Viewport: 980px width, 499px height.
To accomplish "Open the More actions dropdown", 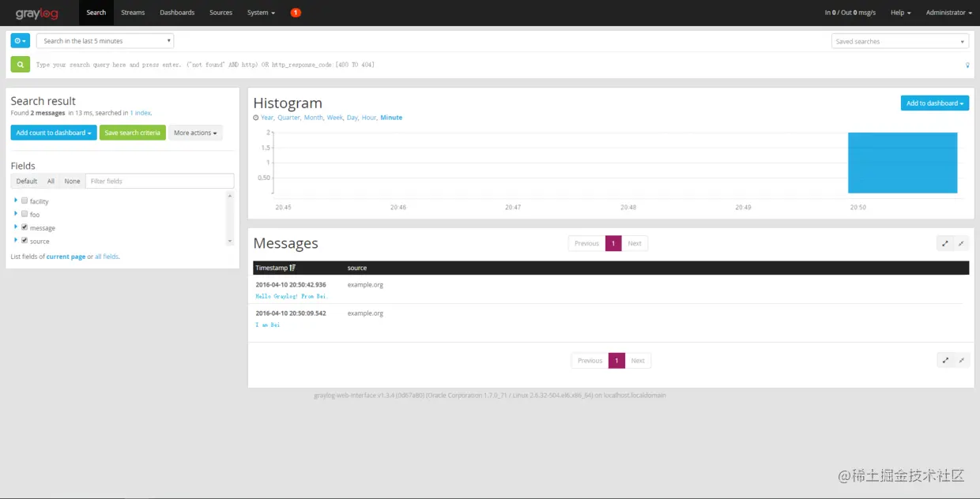I will (195, 133).
